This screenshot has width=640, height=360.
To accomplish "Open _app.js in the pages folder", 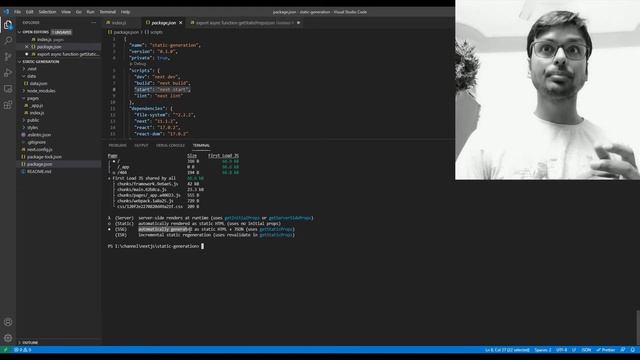I will point(36,106).
